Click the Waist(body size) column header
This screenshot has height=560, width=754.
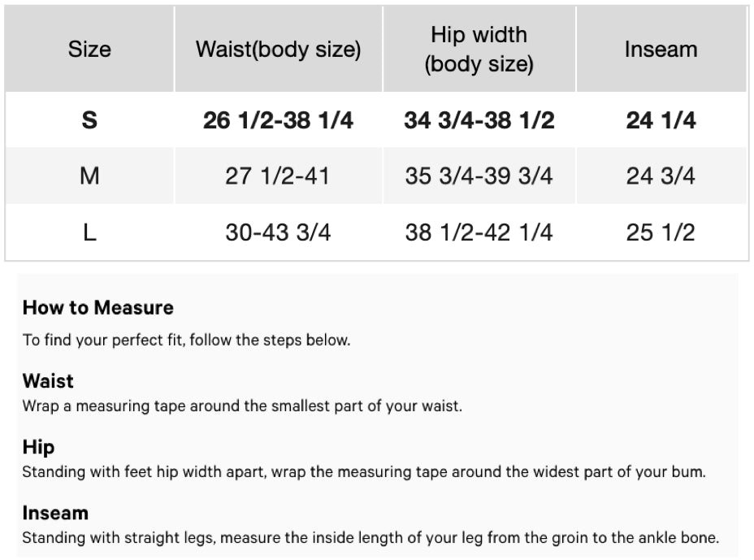(278, 50)
